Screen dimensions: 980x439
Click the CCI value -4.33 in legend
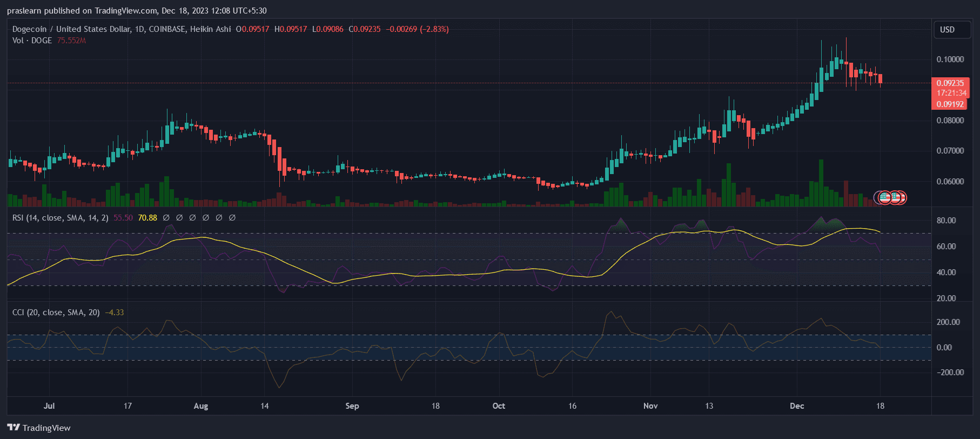(x=114, y=312)
